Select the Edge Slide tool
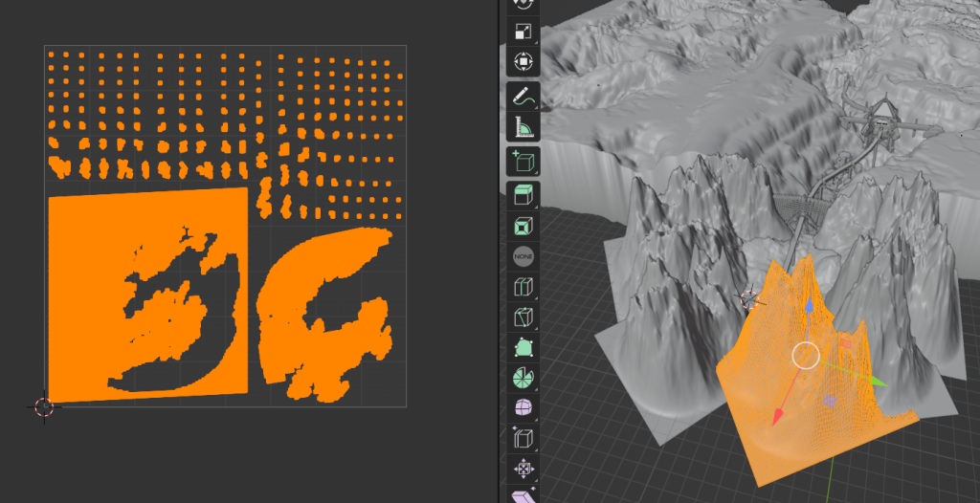 point(523,439)
